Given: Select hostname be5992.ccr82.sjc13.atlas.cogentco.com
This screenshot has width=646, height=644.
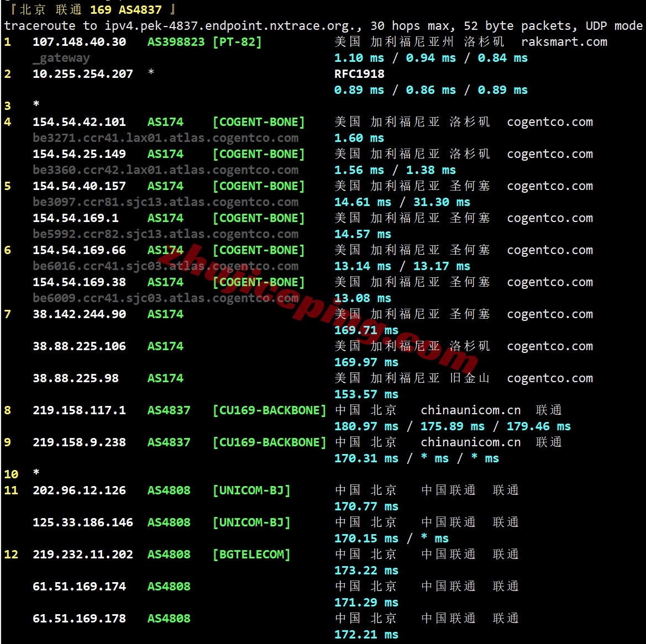Looking at the screenshot, I should click(166, 234).
